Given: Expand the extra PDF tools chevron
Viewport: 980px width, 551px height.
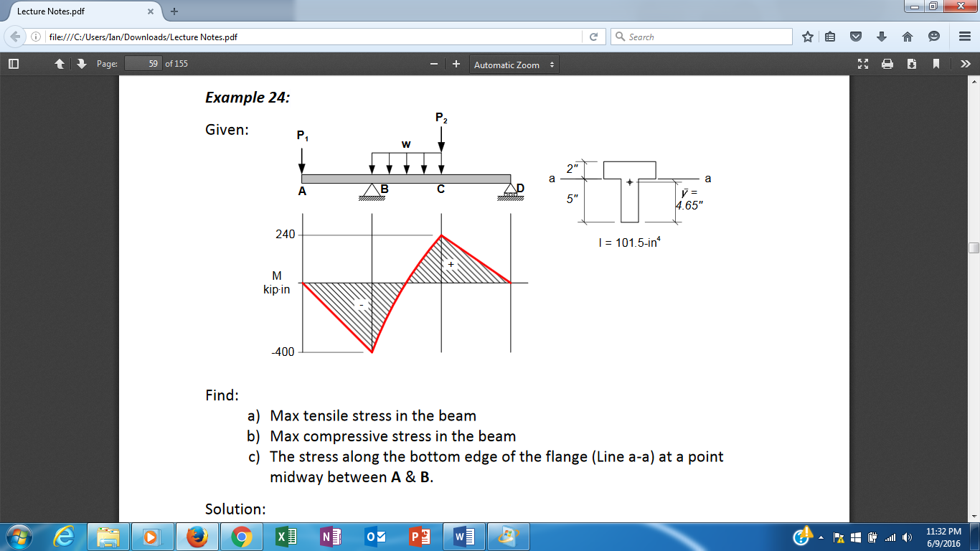Looking at the screenshot, I should click(965, 63).
